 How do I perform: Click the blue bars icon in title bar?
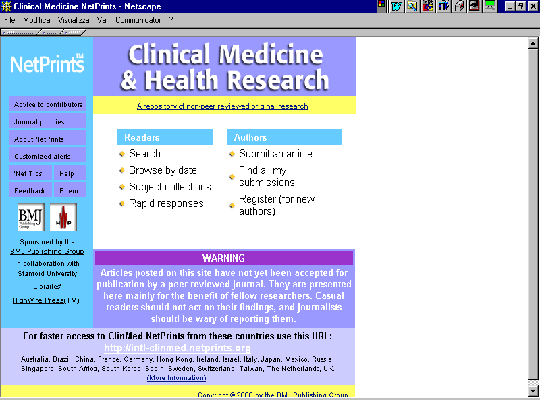coord(444,6)
